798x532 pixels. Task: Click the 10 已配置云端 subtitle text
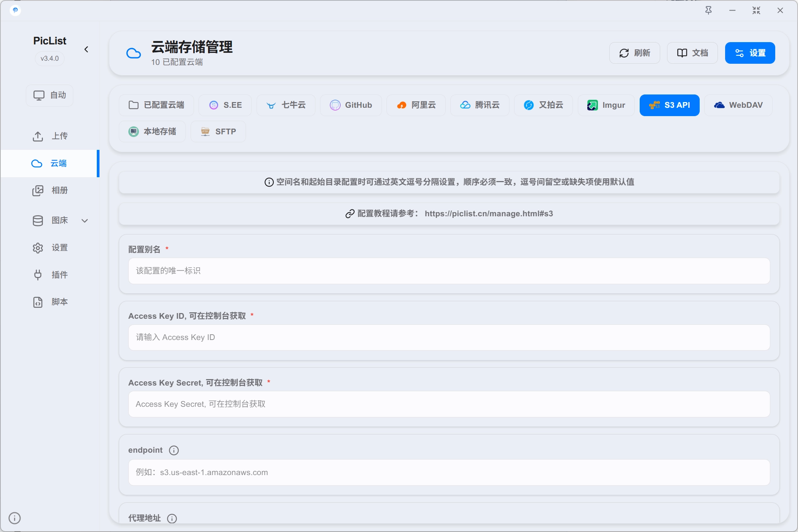click(177, 62)
